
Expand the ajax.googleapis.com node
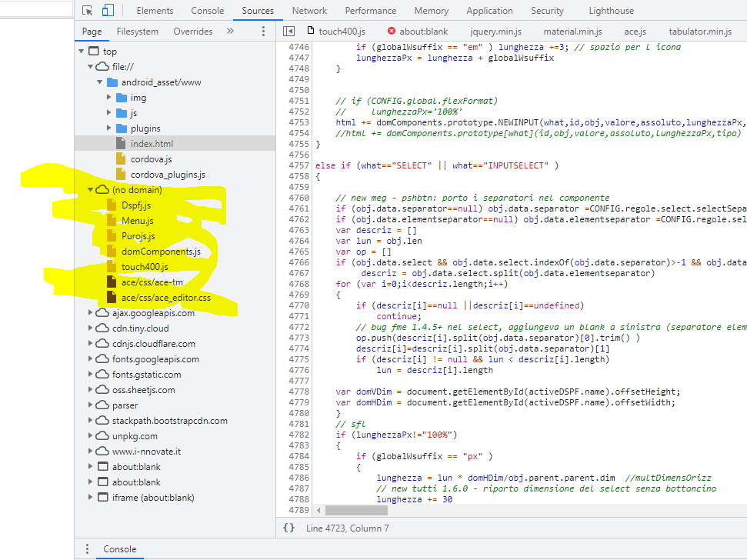(x=91, y=313)
